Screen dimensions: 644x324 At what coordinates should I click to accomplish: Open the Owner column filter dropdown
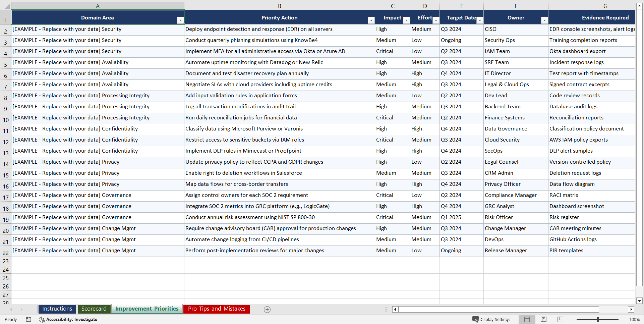pos(544,20)
